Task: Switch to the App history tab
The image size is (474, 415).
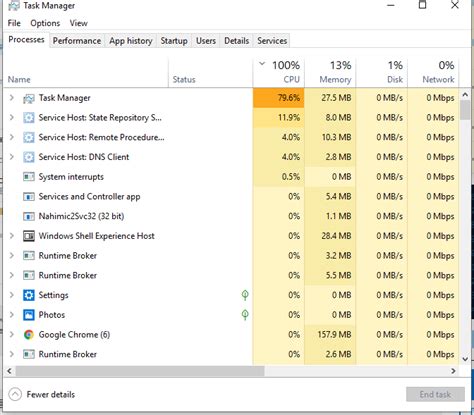Action: tap(131, 41)
